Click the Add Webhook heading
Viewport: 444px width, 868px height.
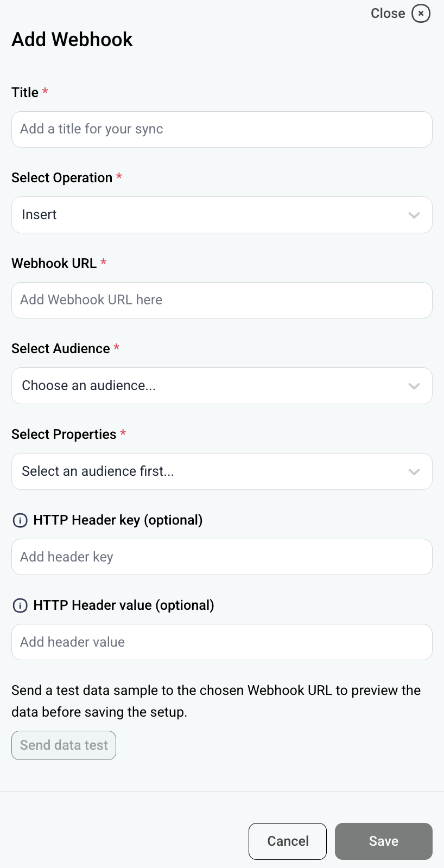tap(72, 40)
